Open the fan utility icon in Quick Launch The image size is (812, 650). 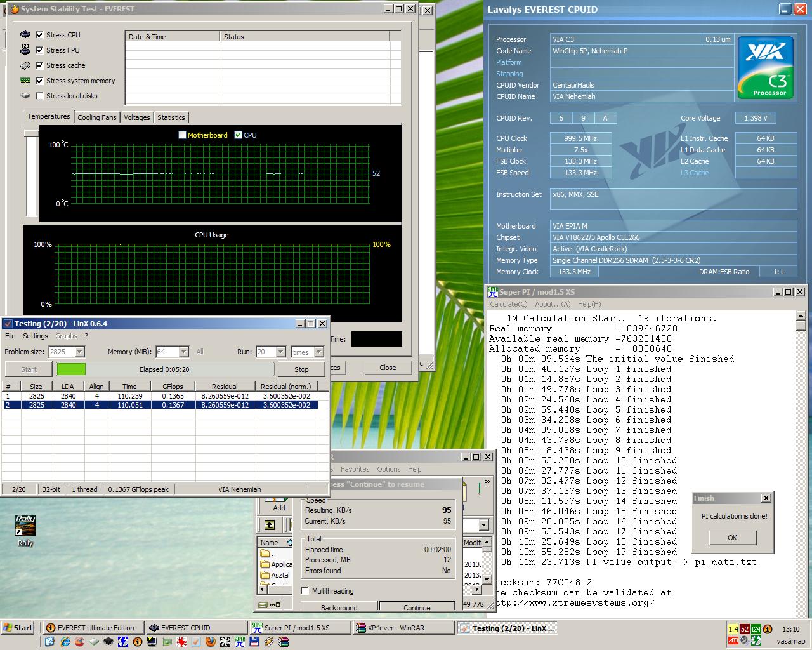click(225, 642)
